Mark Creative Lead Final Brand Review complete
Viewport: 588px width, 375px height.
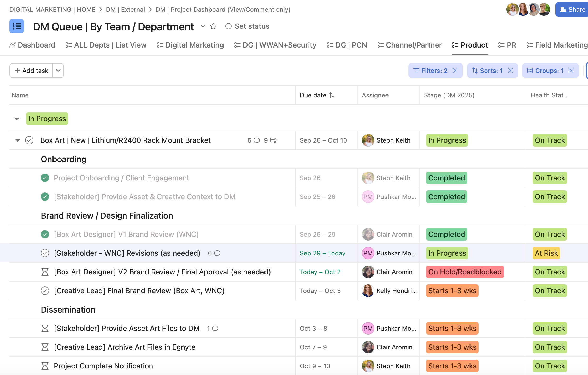[x=45, y=291]
